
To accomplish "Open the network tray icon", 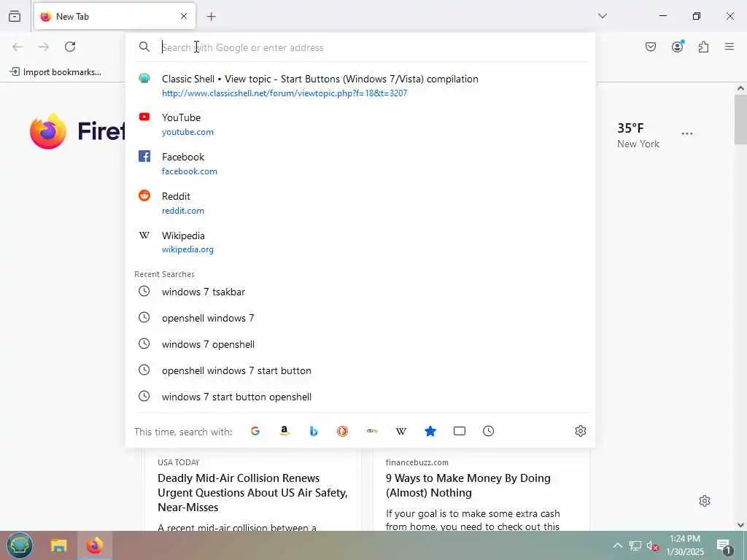I will tap(635, 545).
